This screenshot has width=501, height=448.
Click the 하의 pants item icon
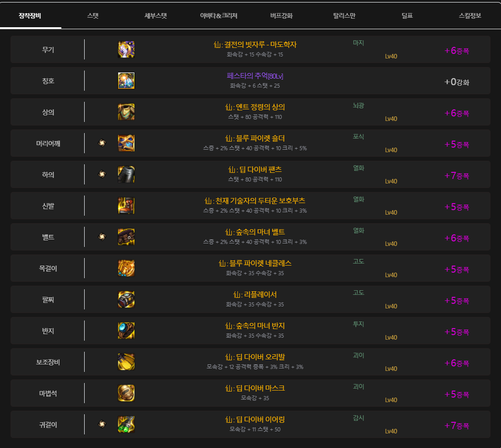click(x=126, y=174)
